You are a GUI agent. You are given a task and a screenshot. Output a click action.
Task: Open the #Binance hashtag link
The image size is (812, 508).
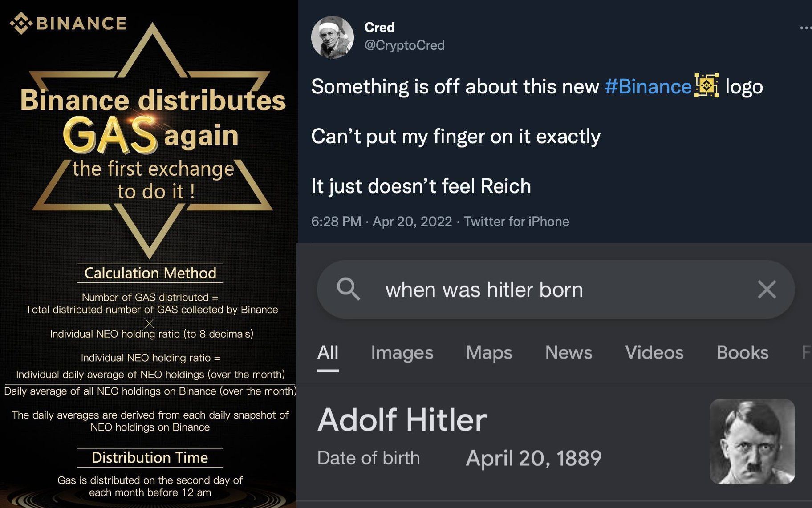pos(648,86)
